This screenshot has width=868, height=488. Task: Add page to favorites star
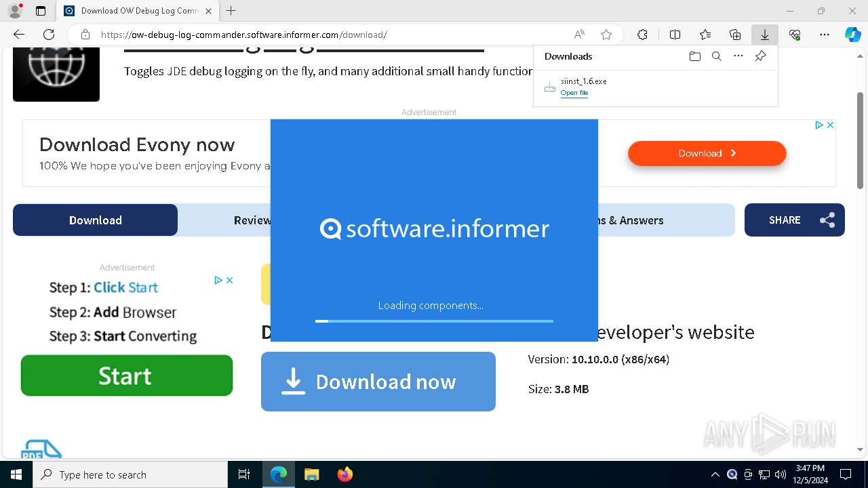606,35
